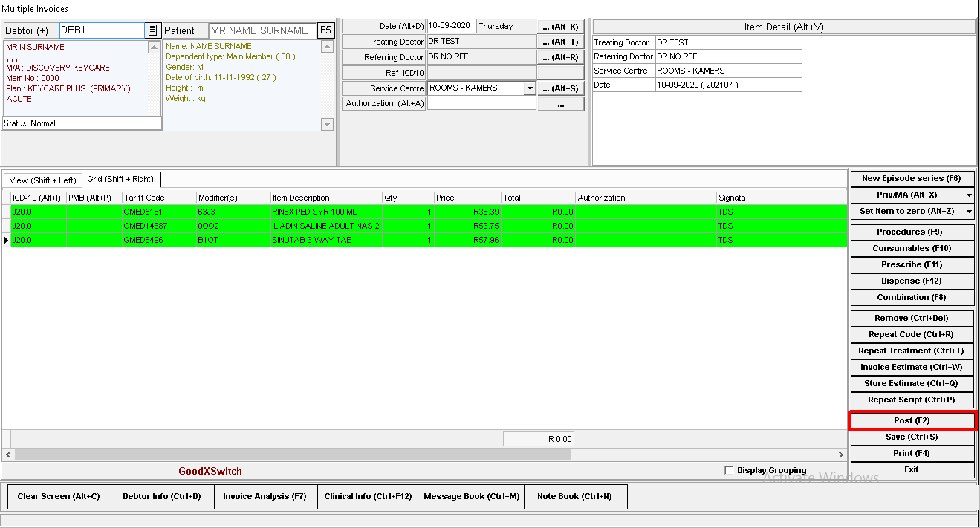Open date picker button (Alt+K)
Image resolution: width=980 pixels, height=528 pixels.
[560, 26]
